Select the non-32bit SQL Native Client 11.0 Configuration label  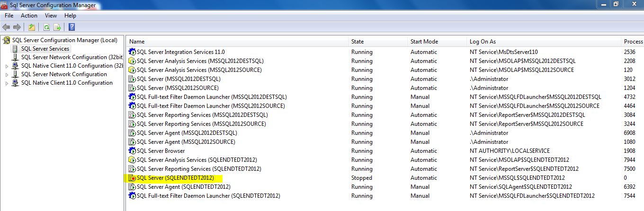(67, 83)
